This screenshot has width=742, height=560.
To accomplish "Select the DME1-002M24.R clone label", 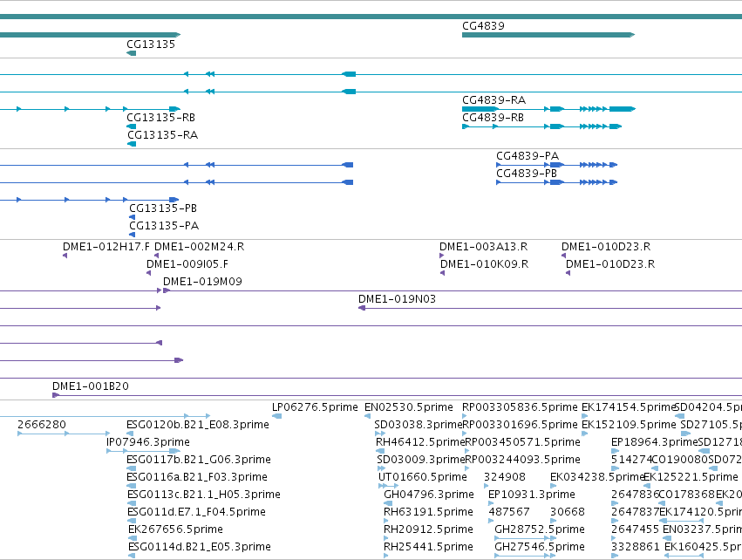I will tap(199, 247).
